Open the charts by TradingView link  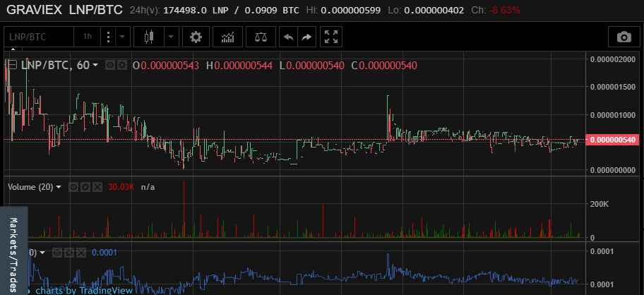click(x=80, y=289)
